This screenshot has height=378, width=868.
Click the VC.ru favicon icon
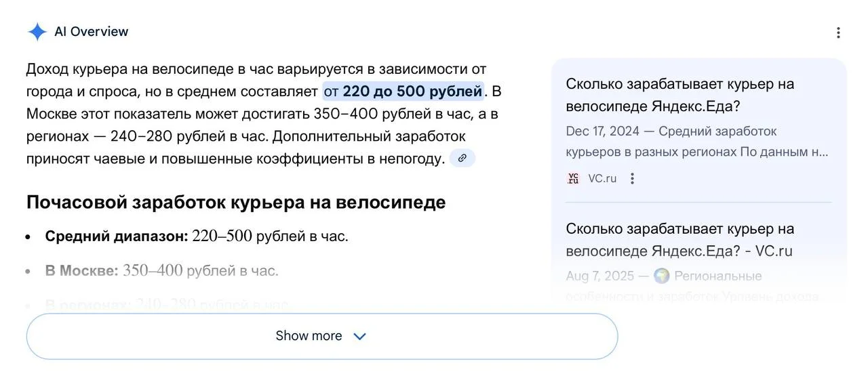click(574, 178)
